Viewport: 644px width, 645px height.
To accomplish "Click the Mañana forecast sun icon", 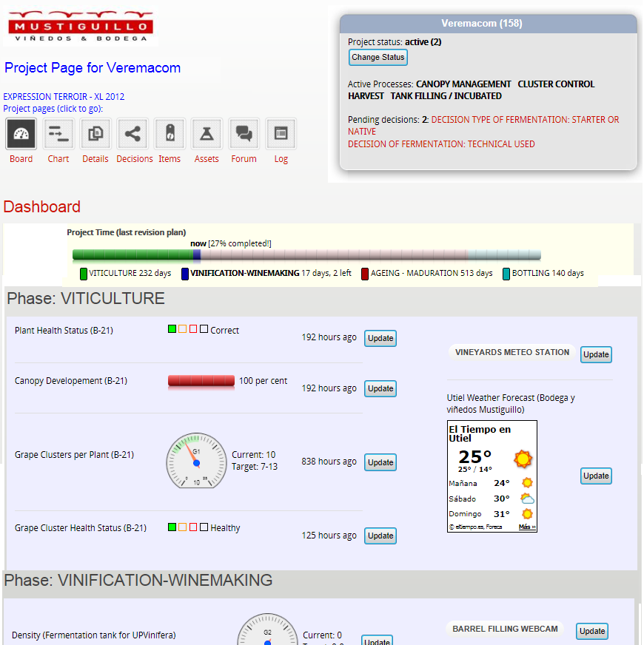I will coord(527,482).
